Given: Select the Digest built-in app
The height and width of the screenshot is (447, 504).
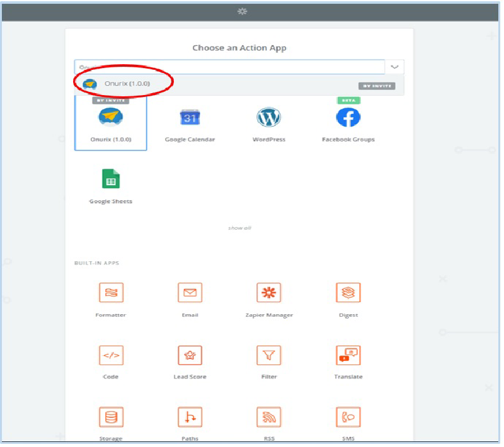Looking at the screenshot, I should [348, 300].
